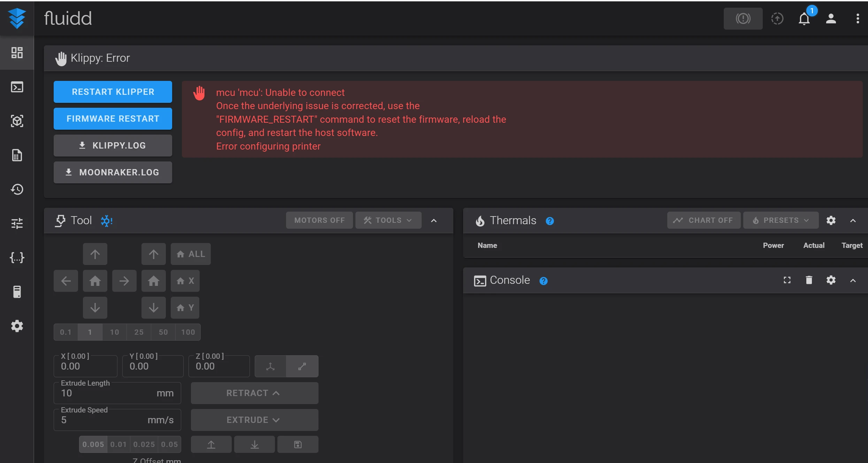This screenshot has width=868, height=463.
Task: Home Z with the house icon
Action: tap(154, 281)
